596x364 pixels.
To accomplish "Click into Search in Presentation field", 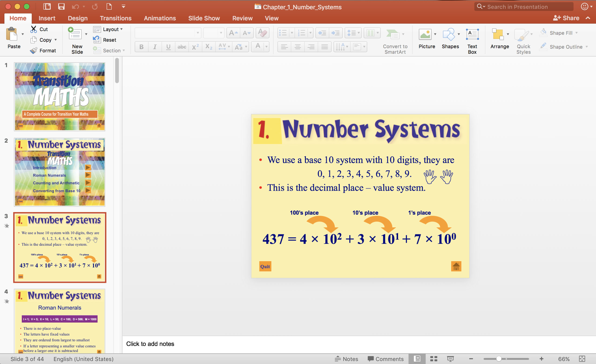I will tap(524, 7).
